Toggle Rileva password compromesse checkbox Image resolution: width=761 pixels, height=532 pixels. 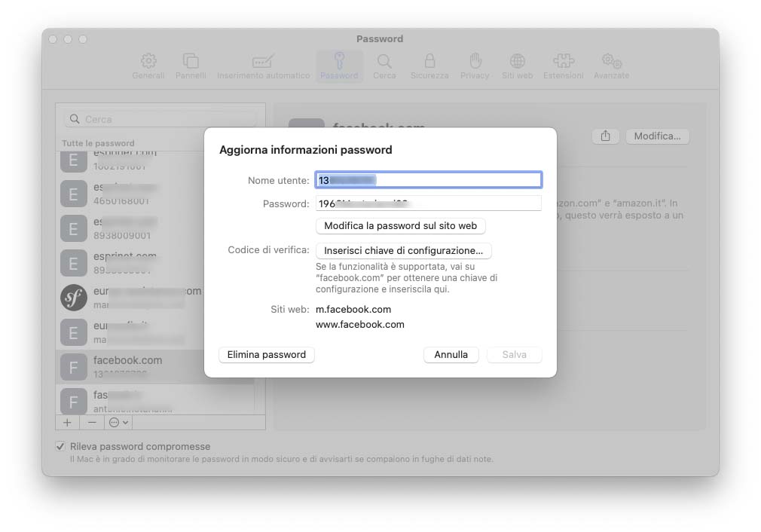pyautogui.click(x=60, y=446)
